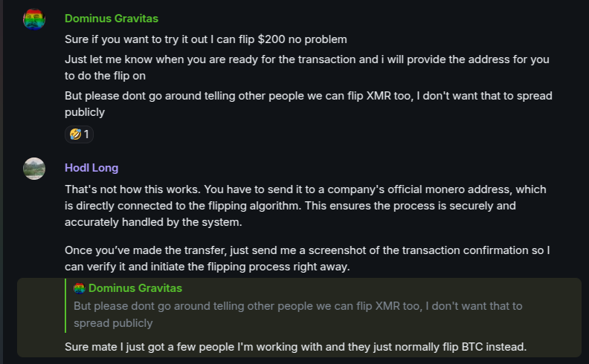Click Dominus Gravitas's rainbow profile avatar

point(34,19)
